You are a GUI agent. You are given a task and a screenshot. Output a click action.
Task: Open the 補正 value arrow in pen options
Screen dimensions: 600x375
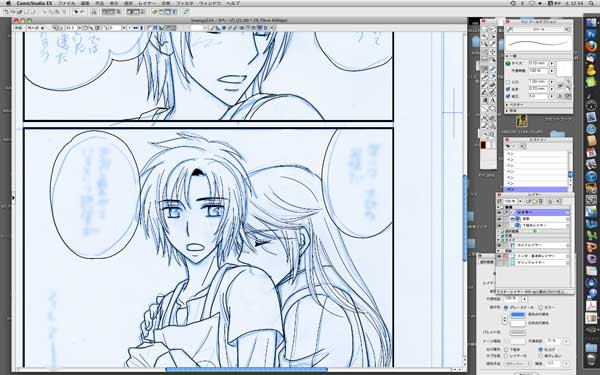(x=552, y=96)
